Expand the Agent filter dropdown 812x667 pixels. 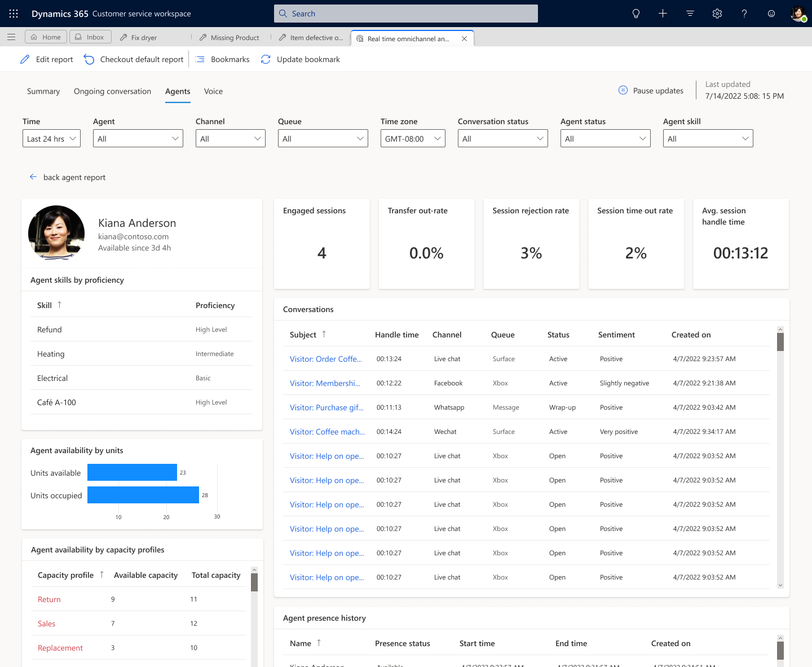pyautogui.click(x=138, y=138)
